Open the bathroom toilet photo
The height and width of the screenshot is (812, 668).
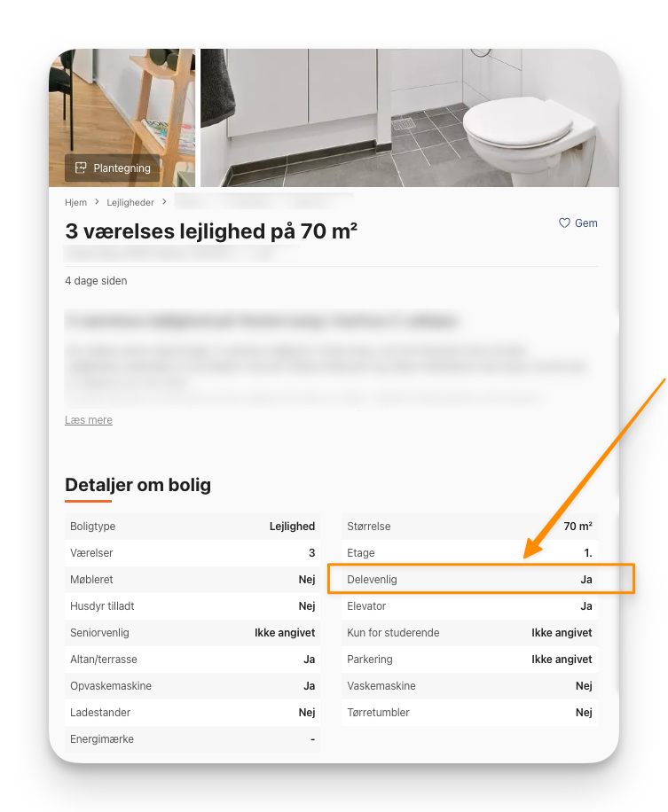(409, 118)
